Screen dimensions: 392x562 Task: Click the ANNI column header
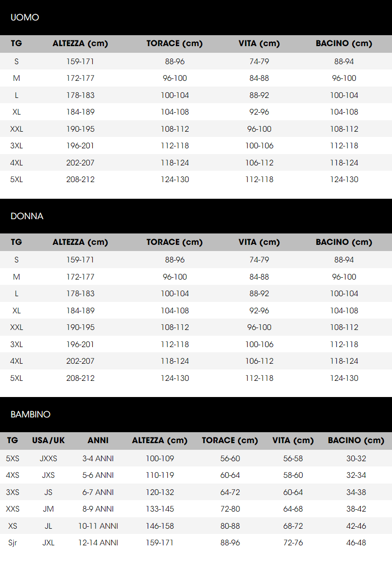[98, 440]
